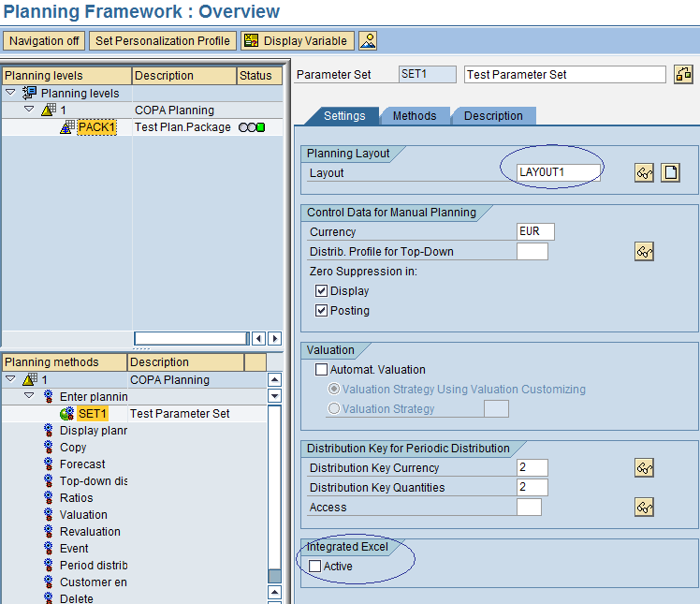
Task: Click the lock icon beside Parameter Set description
Action: [683, 74]
